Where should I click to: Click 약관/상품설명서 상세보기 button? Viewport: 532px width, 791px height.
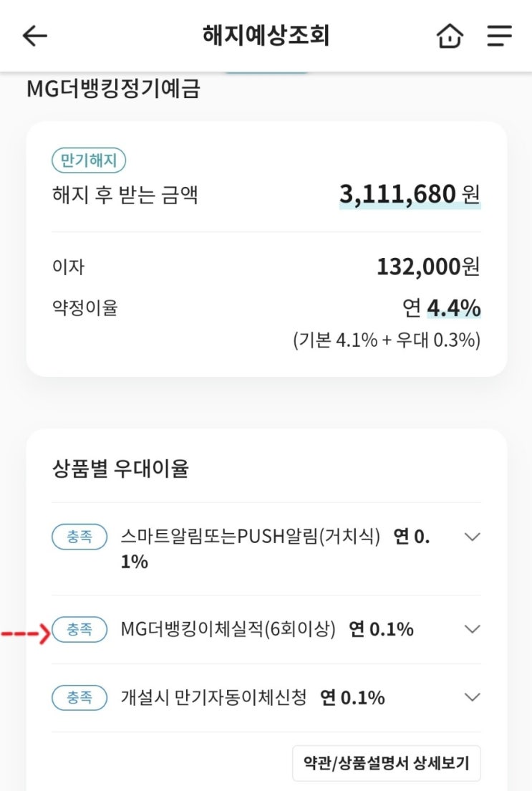(x=386, y=763)
